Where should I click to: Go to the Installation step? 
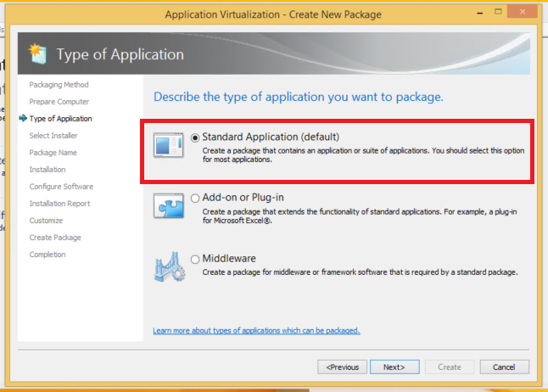(48, 170)
